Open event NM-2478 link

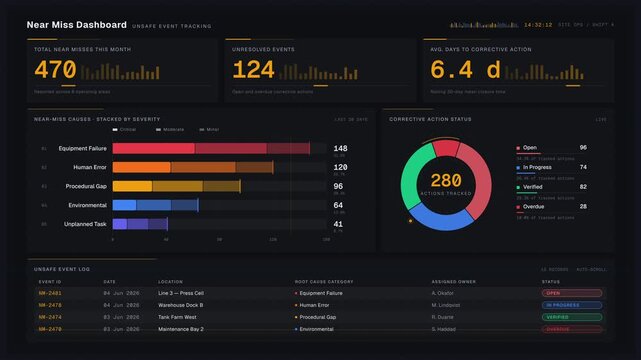point(50,305)
